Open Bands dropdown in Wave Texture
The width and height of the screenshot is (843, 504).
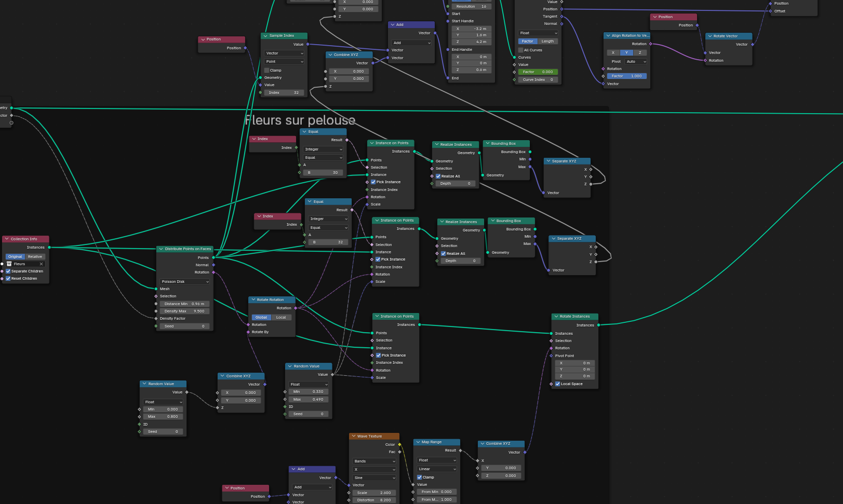(x=374, y=461)
